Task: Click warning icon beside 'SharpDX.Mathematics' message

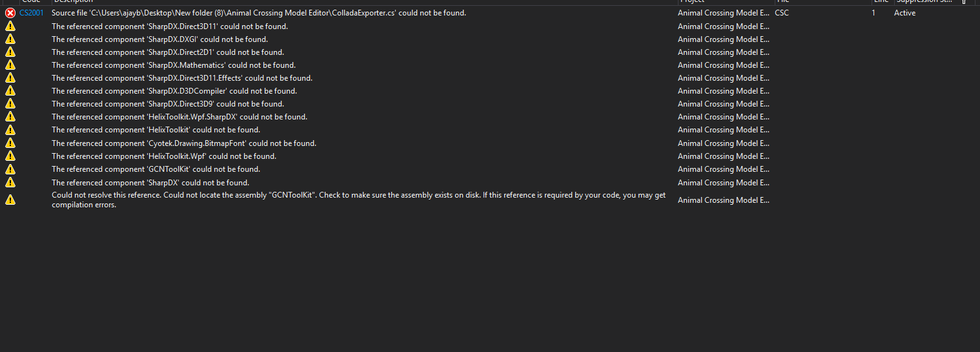Action: coord(10,65)
